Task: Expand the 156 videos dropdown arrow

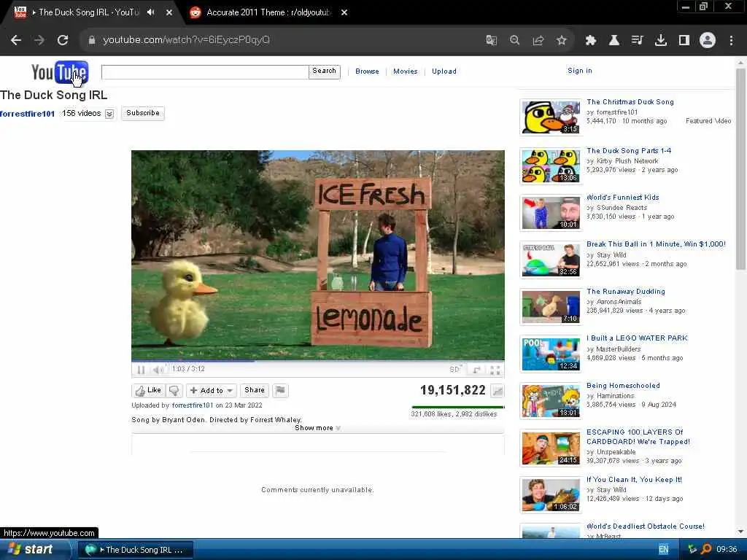Action: 109,114
